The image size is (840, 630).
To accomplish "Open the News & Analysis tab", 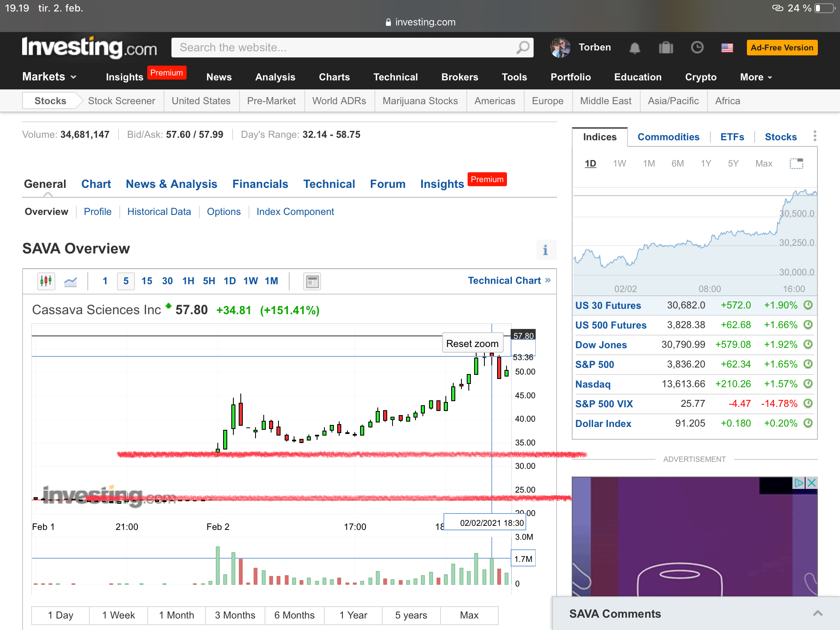I will pos(171,184).
